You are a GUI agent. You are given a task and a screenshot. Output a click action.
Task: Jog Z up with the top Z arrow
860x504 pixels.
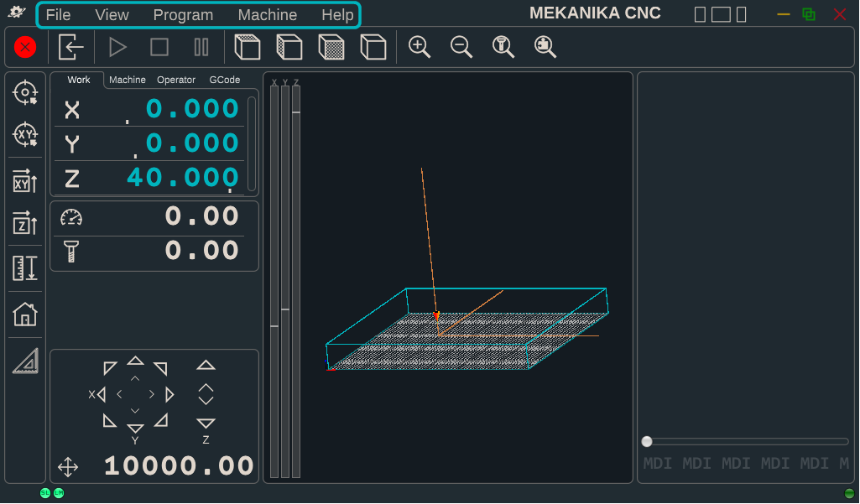(x=206, y=366)
